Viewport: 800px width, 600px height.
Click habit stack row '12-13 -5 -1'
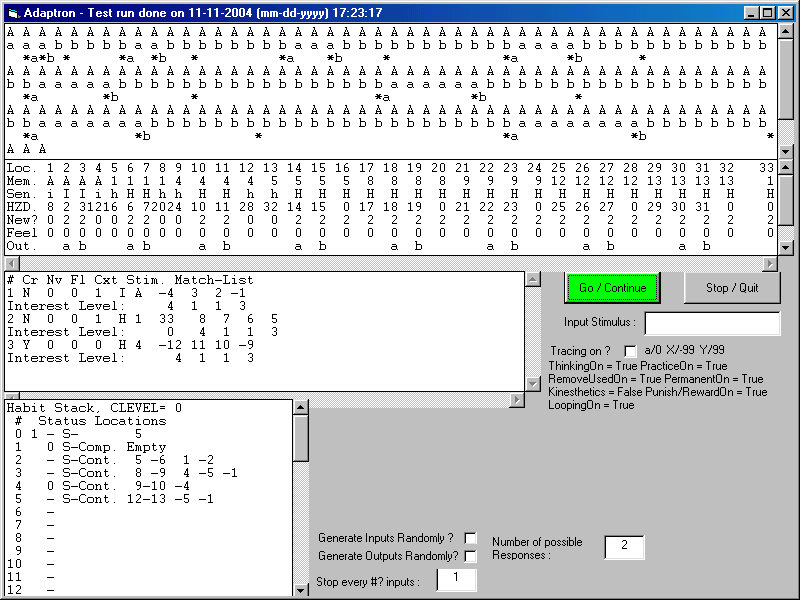[x=114, y=499]
